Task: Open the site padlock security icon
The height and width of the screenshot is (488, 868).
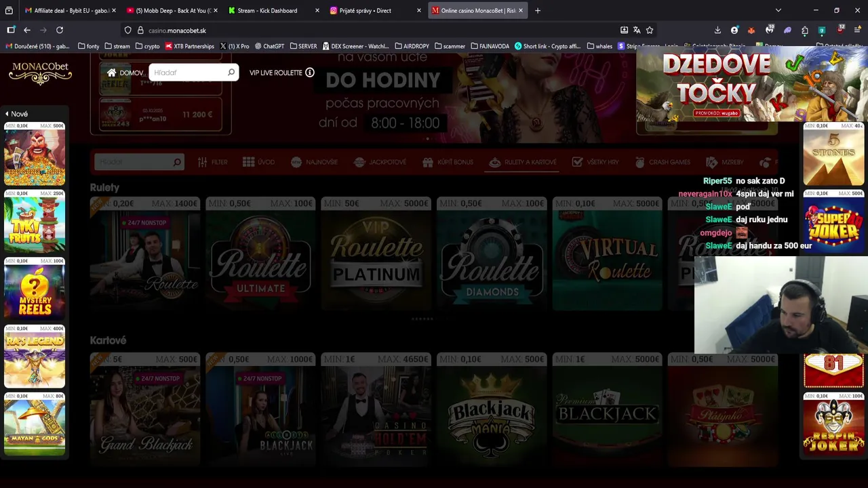Action: pyautogui.click(x=140, y=30)
